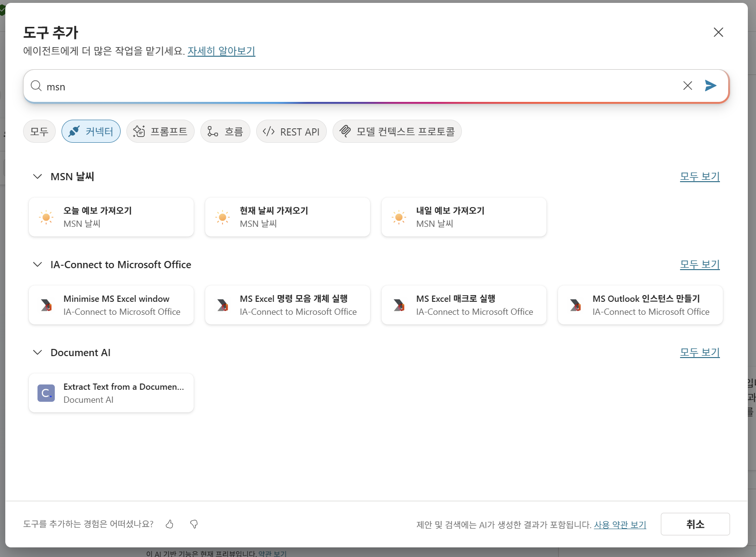Select the 프롬프트 filter tab
756x557 pixels.
pyautogui.click(x=161, y=132)
